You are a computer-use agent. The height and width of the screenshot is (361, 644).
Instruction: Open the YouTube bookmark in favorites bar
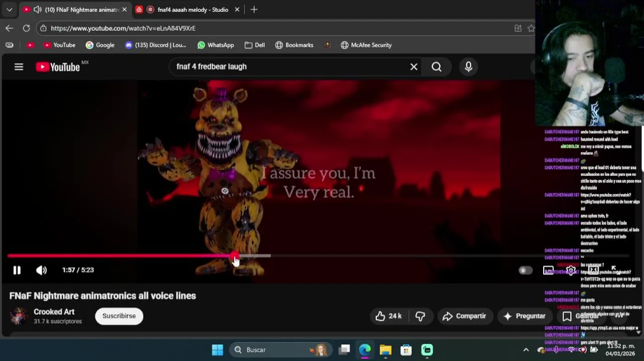click(59, 45)
